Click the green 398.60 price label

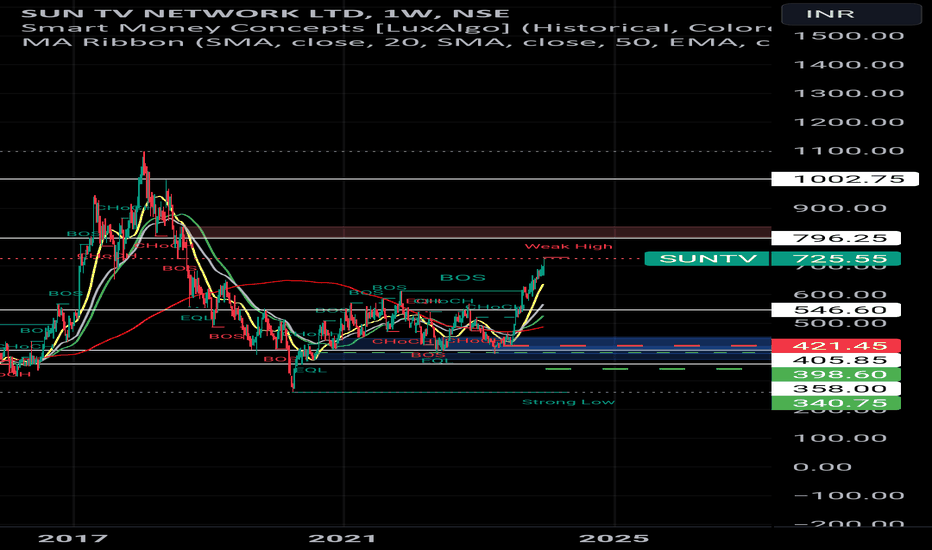[x=836, y=374]
